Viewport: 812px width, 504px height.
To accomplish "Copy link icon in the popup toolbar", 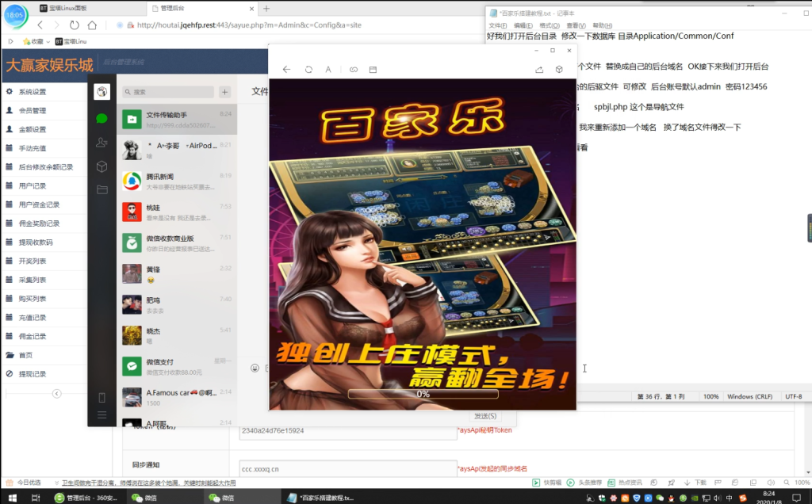I will 353,69.
